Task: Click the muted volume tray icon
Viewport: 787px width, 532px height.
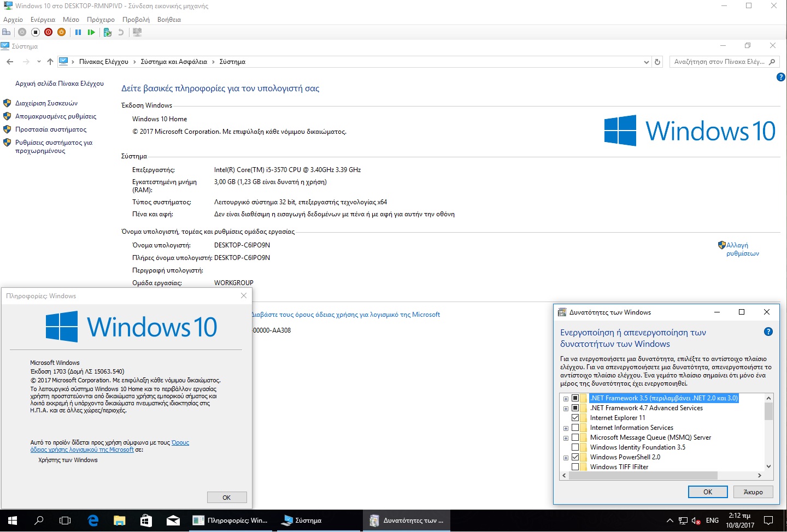Action: tap(696, 521)
